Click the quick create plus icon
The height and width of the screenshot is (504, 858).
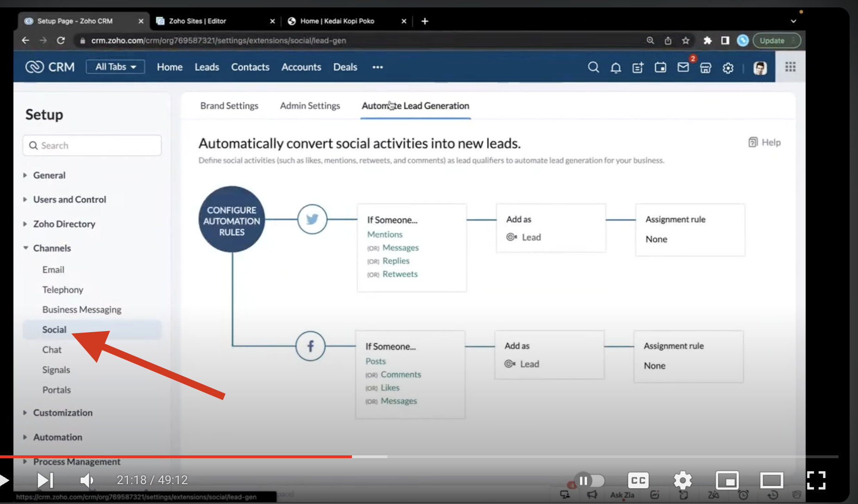pyautogui.click(x=638, y=68)
